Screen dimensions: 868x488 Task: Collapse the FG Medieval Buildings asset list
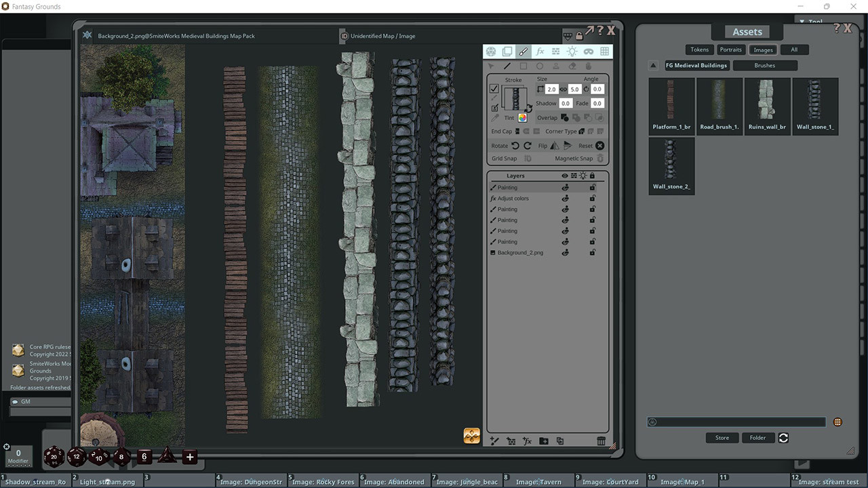click(x=652, y=65)
